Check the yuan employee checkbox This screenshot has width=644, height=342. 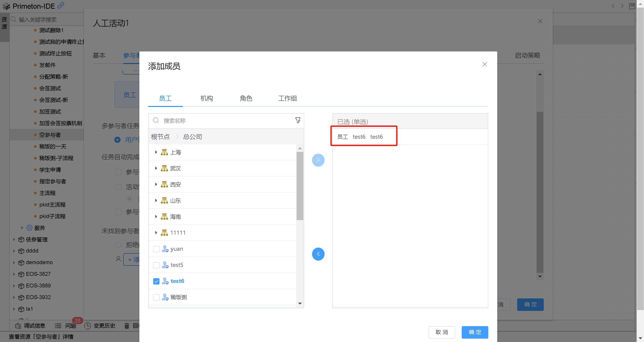point(156,249)
